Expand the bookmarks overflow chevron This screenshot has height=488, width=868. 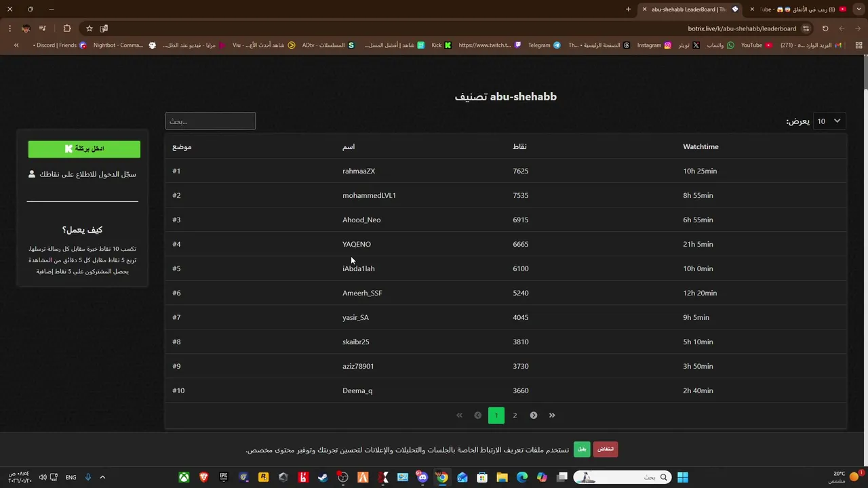[16, 45]
